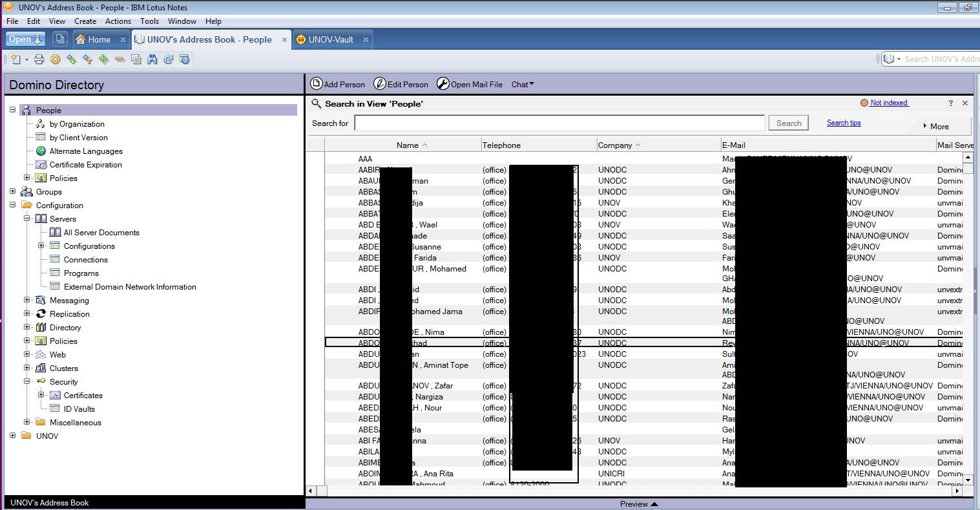Image resolution: width=980 pixels, height=510 pixels.
Task: Collapse the Servers tree node
Action: click(x=26, y=218)
